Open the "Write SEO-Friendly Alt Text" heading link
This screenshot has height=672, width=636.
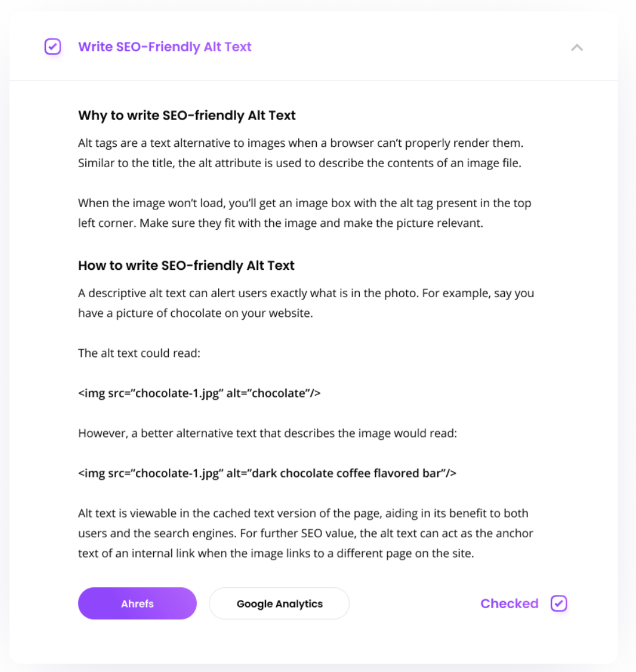[165, 46]
